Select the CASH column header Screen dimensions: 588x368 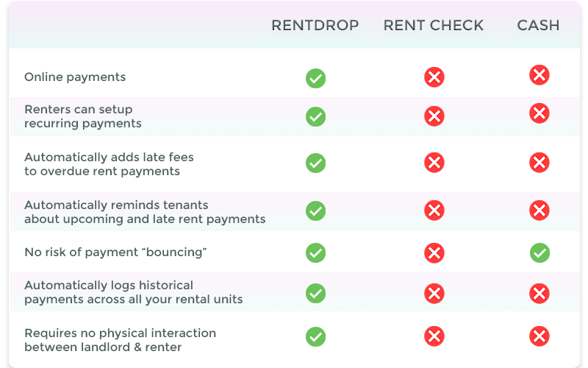click(x=538, y=26)
